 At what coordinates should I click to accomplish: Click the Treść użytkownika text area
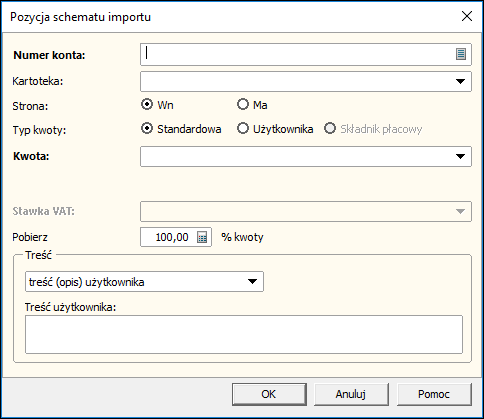click(244, 334)
